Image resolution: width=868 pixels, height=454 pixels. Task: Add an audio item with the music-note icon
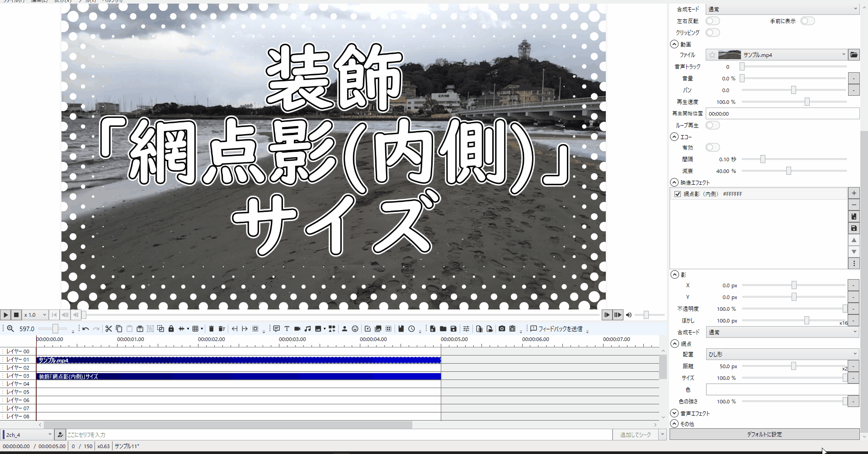pyautogui.click(x=307, y=329)
